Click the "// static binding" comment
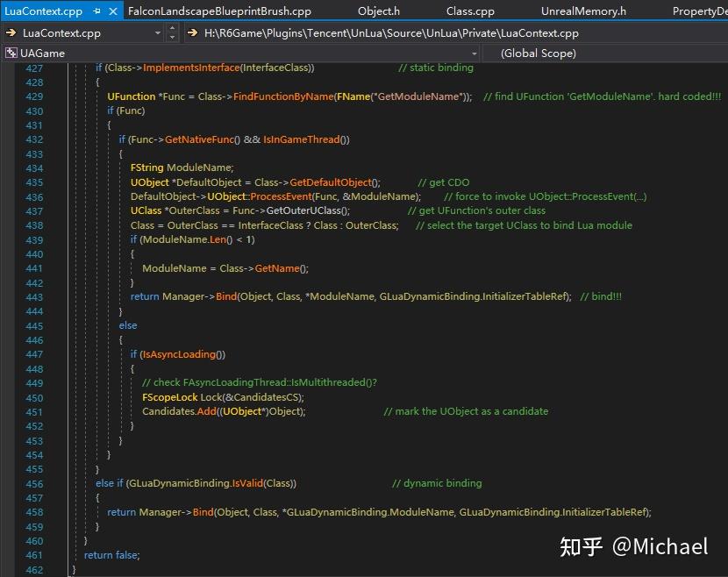 [x=436, y=68]
